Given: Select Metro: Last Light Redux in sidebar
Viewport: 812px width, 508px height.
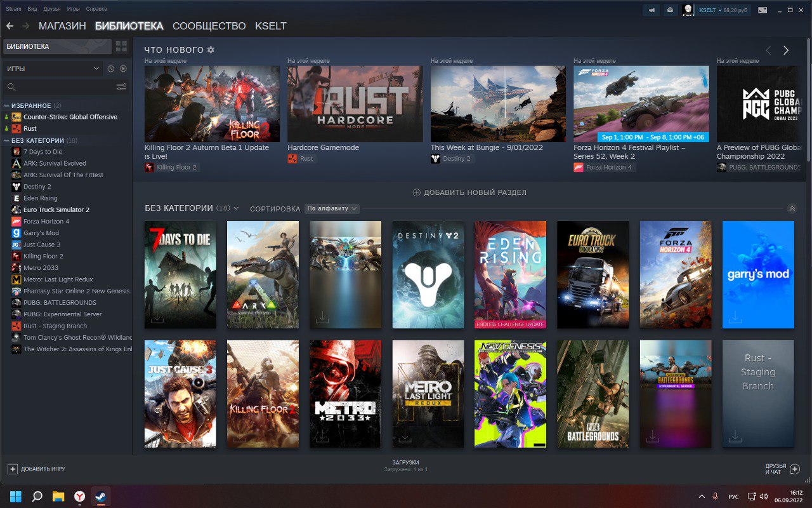Looking at the screenshot, I should click(x=58, y=279).
